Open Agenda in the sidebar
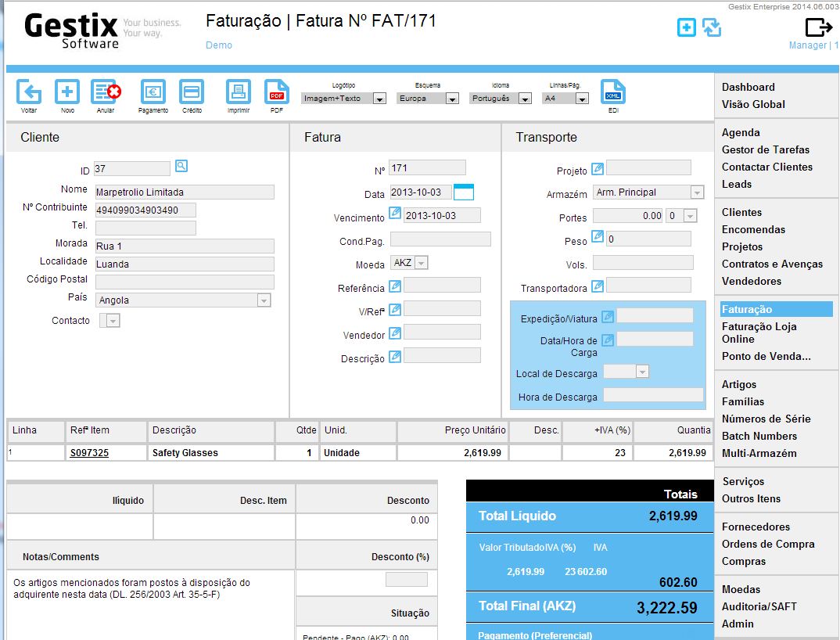This screenshot has height=640, width=840. [741, 132]
